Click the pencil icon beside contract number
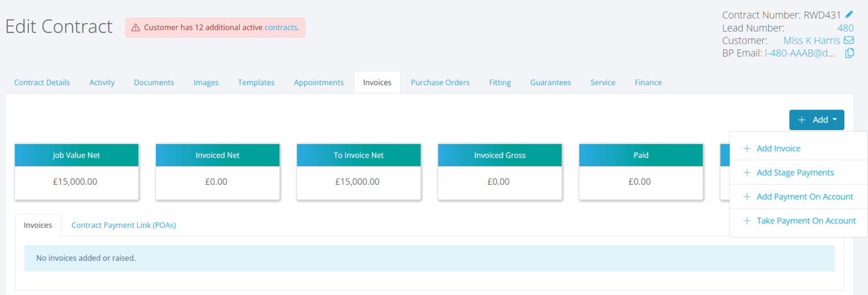Screen dimensions: 868x295 tap(849, 15)
